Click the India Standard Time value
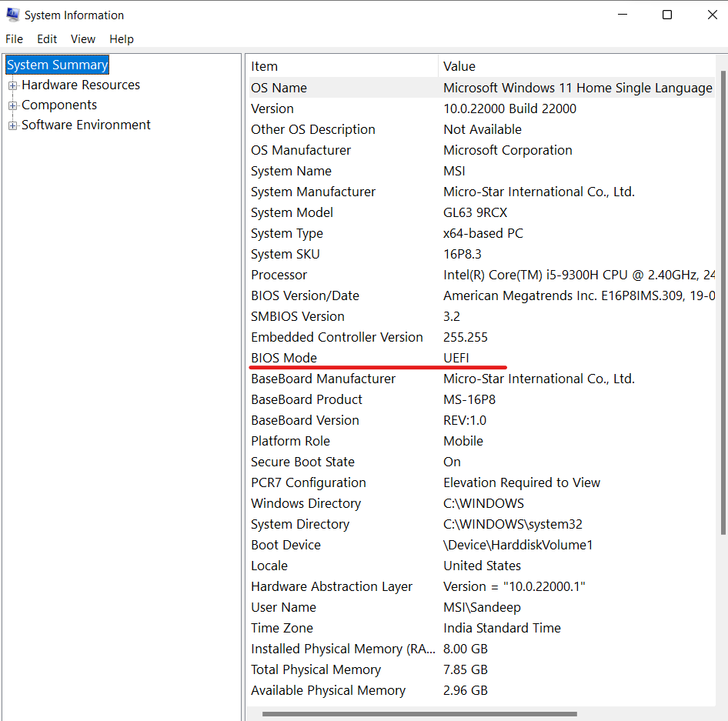The height and width of the screenshot is (721, 728). [502, 628]
